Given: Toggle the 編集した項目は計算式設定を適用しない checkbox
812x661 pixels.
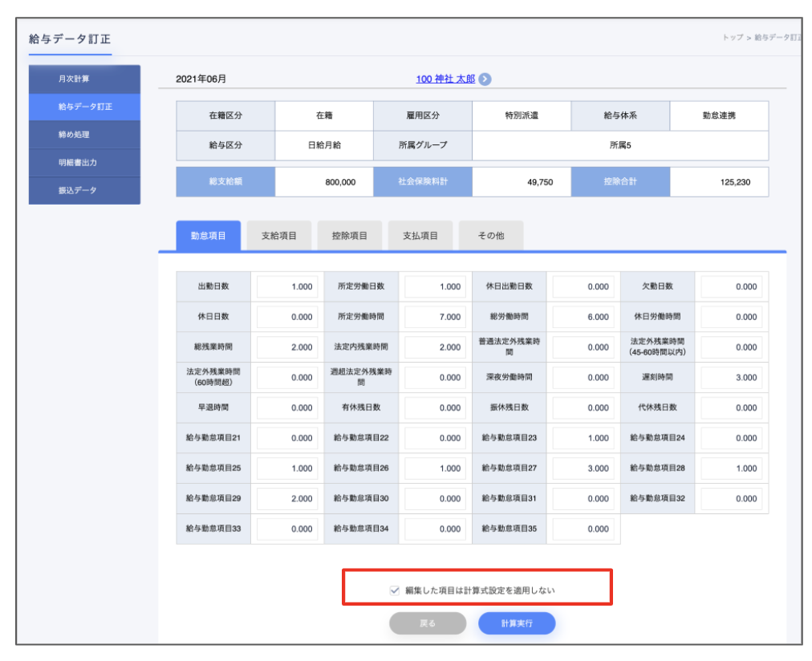Looking at the screenshot, I should (x=394, y=590).
